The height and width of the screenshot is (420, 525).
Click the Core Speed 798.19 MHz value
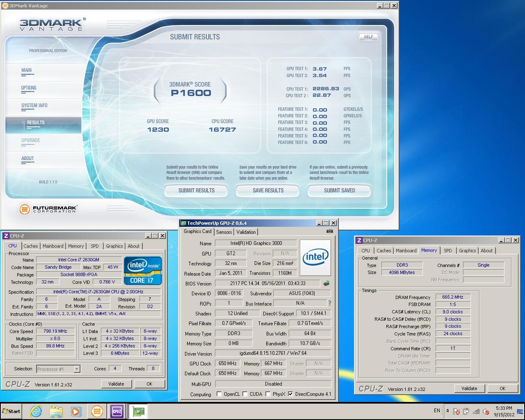point(55,331)
